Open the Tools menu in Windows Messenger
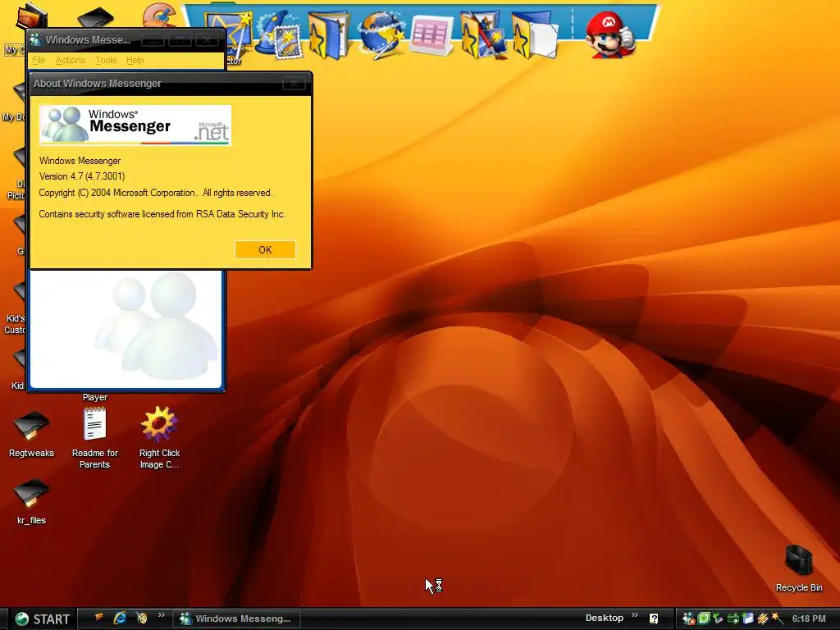 (106, 60)
